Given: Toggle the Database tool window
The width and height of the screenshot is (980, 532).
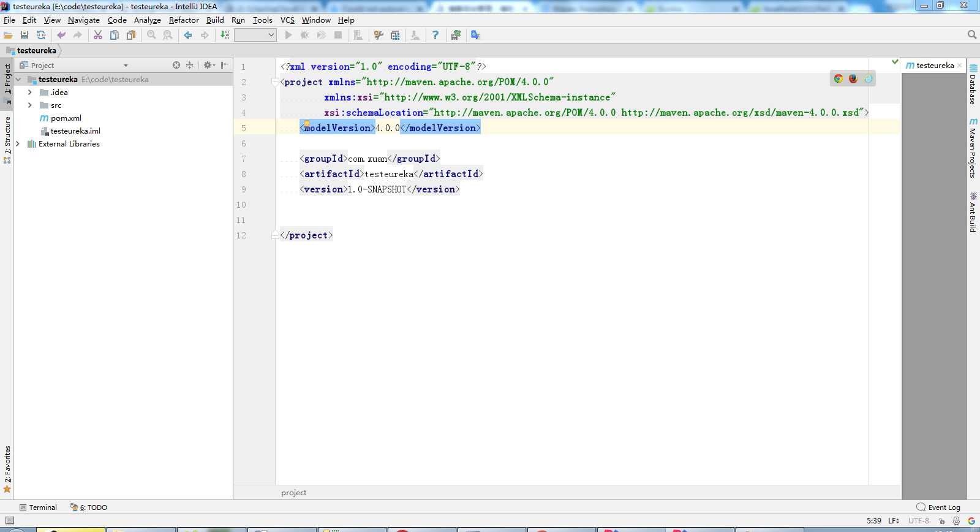Looking at the screenshot, I should [x=973, y=85].
